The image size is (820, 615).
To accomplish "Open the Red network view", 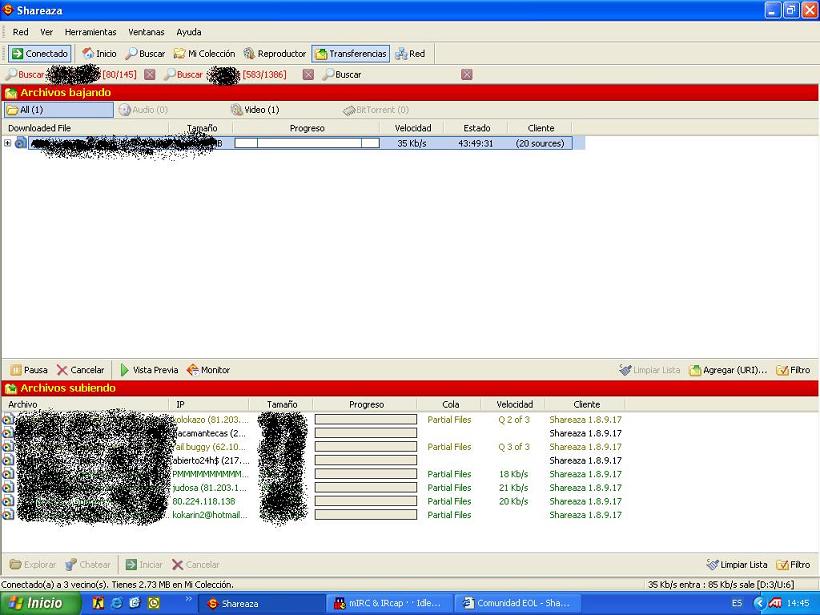I will (x=410, y=54).
